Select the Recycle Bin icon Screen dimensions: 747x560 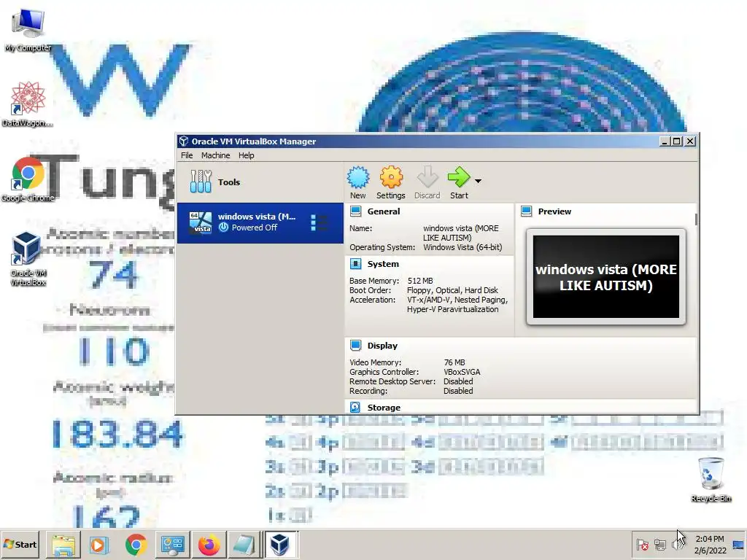pos(711,480)
